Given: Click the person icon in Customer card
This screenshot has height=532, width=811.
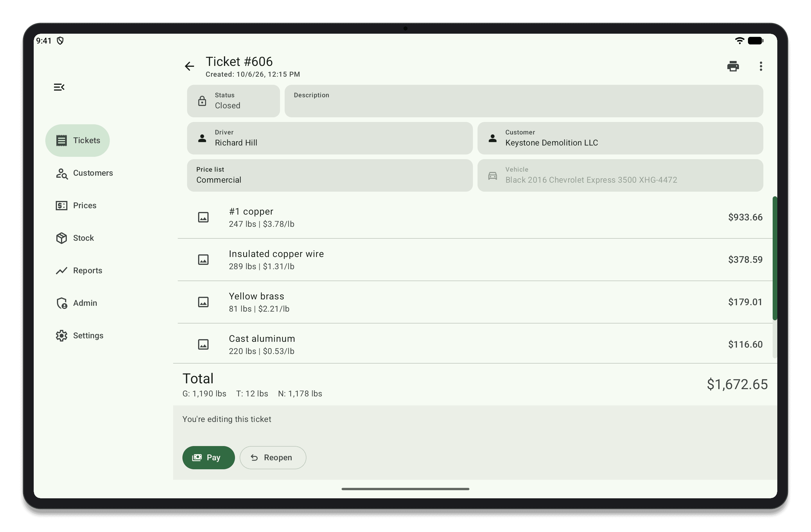Looking at the screenshot, I should coord(492,138).
